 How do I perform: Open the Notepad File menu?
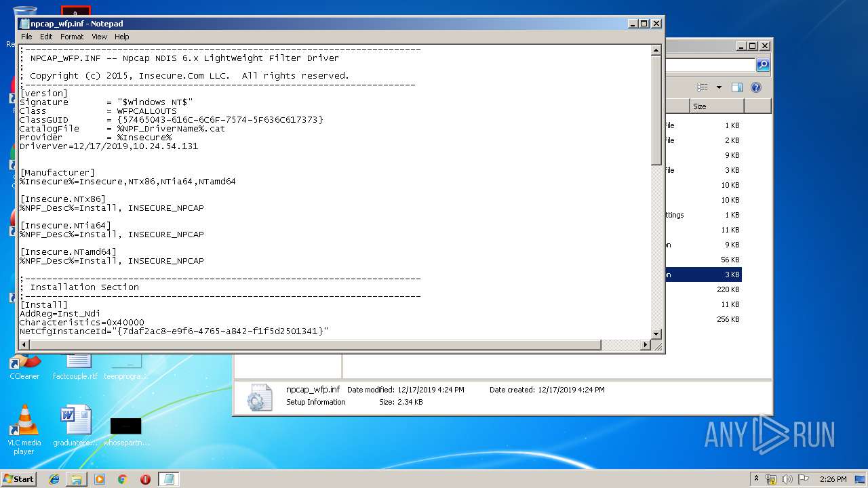(26, 37)
